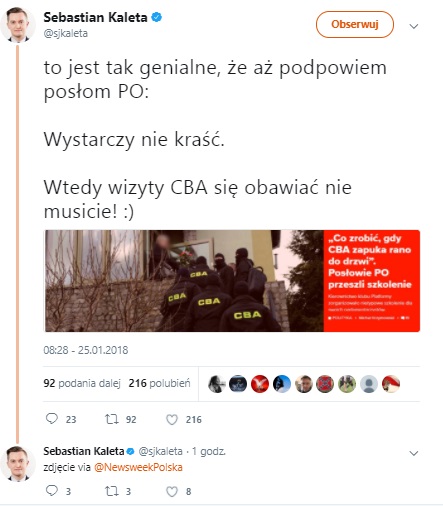443x506 pixels.
Task: Open the first liker's avatar in row
Action: coord(217,384)
